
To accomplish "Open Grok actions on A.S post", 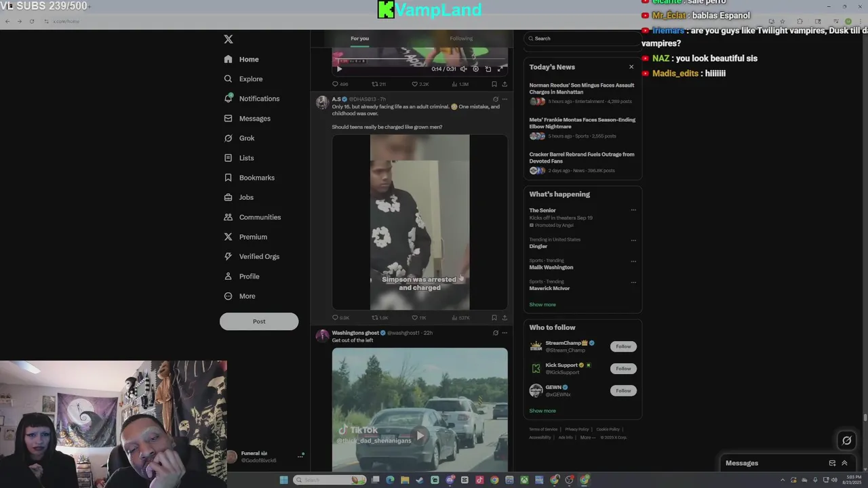I will click(x=495, y=99).
